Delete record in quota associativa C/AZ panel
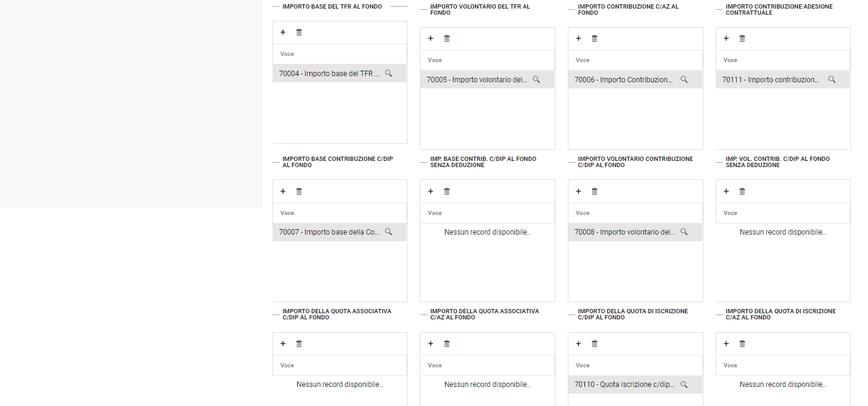Screen dimensions: 868x406 coord(447,344)
